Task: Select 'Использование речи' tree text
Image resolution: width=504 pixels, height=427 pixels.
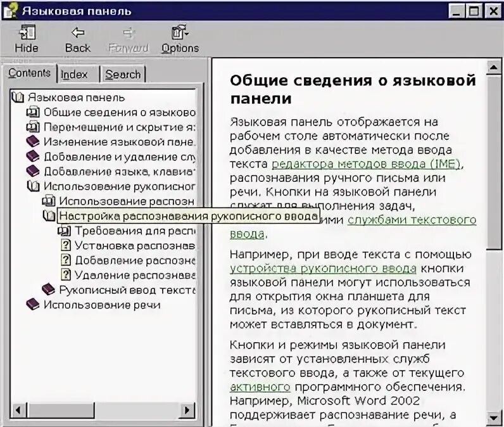Action: pos(102,305)
